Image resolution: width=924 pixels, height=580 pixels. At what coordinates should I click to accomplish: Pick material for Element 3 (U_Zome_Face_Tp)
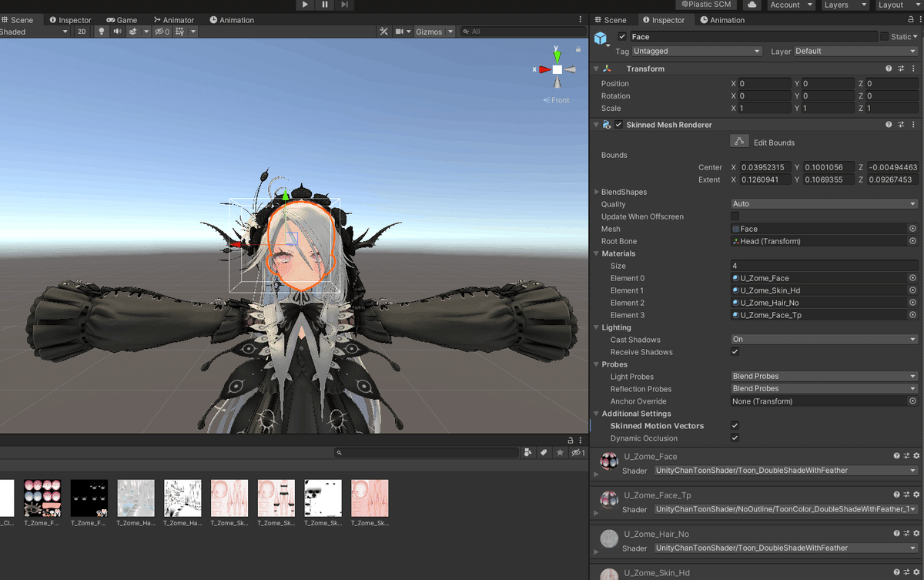(912, 315)
